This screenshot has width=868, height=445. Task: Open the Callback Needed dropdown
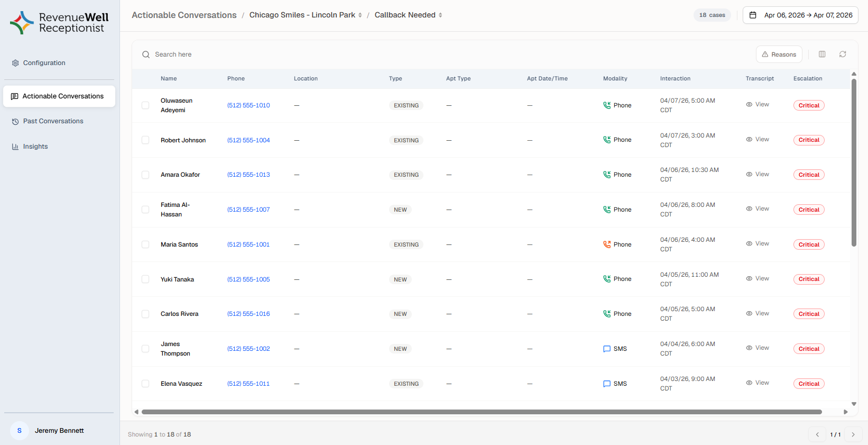408,15
